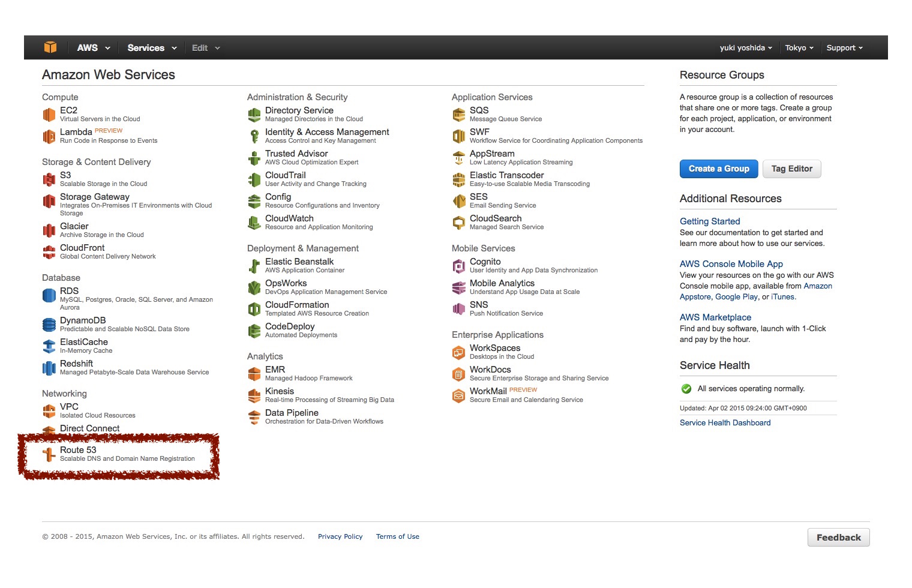
Task: Open the SWF service link
Action: [479, 132]
